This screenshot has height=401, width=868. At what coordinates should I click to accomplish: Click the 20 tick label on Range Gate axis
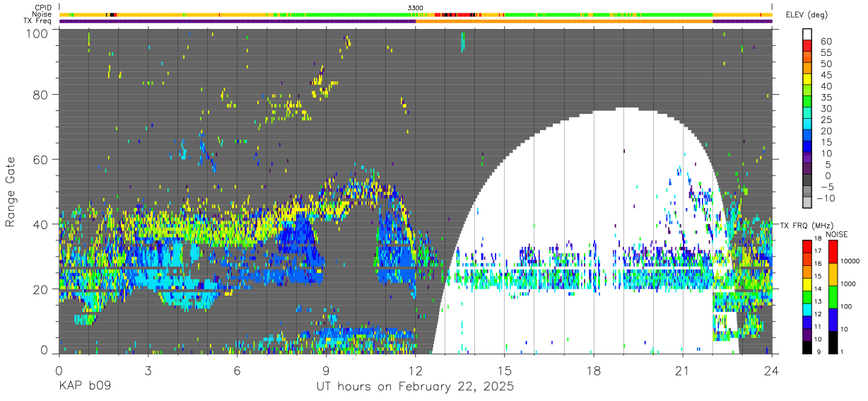[x=41, y=289]
